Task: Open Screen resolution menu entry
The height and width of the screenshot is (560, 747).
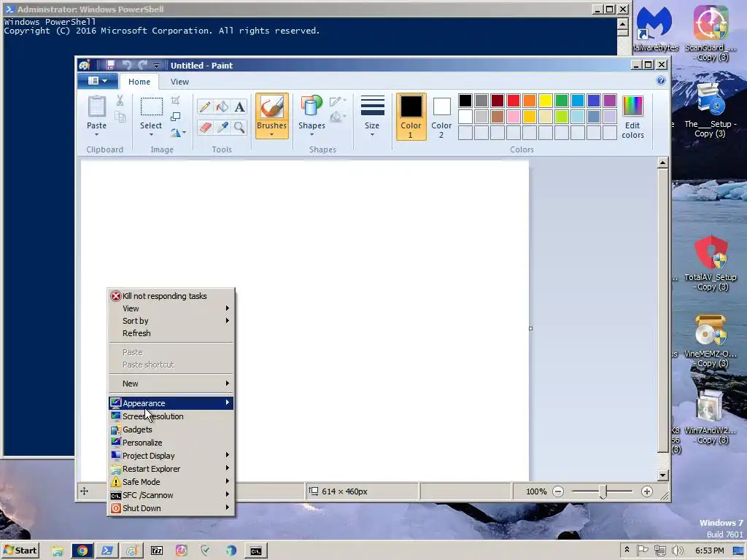Action: click(x=171, y=416)
